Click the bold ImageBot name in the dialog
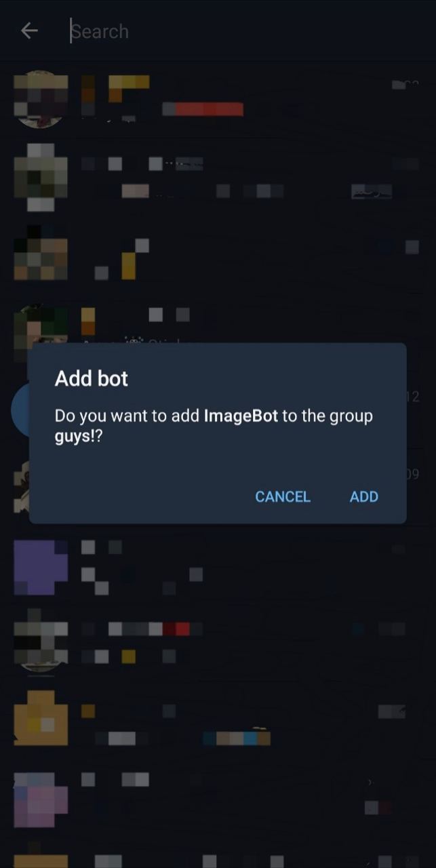This screenshot has height=868, width=436. tap(241, 416)
